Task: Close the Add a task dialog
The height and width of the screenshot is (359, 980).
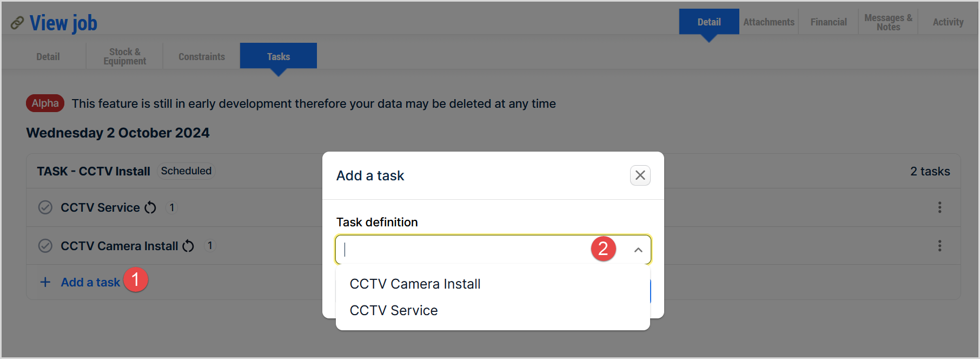Action: click(640, 175)
